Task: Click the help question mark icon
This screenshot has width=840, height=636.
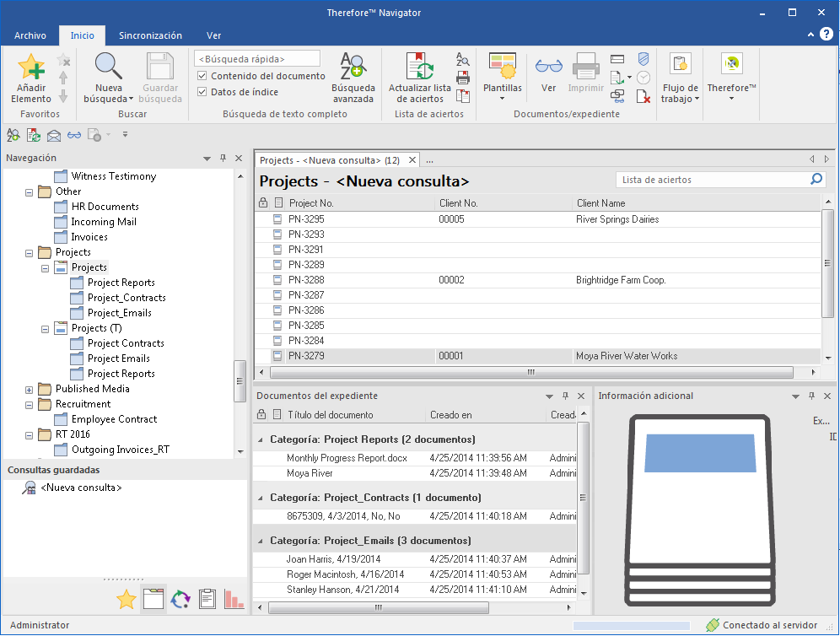Action: coord(827,35)
